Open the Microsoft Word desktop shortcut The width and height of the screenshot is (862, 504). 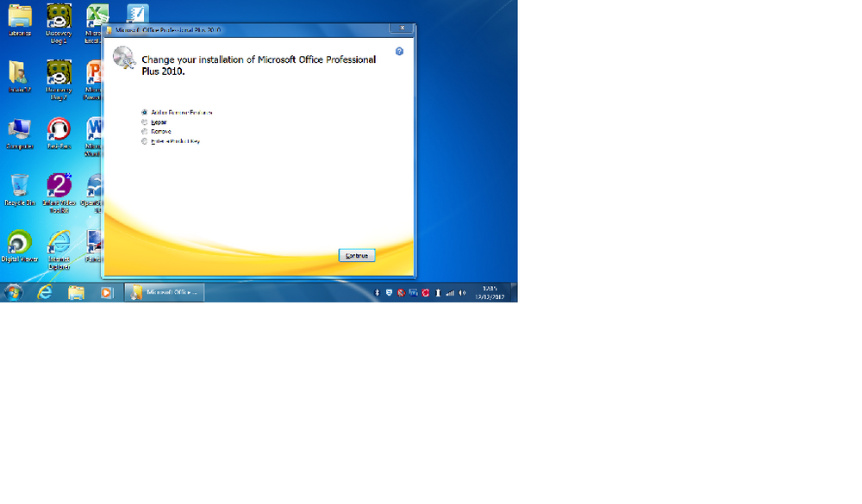[x=93, y=137]
